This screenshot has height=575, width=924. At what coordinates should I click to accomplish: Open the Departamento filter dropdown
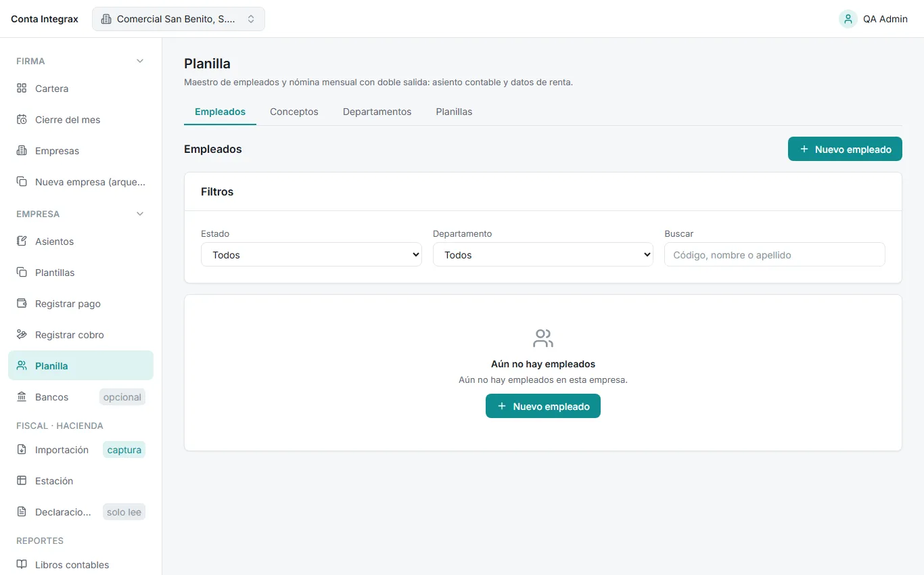pyautogui.click(x=543, y=255)
